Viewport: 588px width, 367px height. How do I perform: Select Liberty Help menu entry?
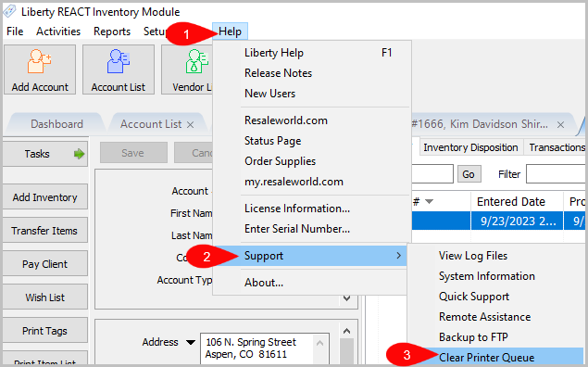coord(312,53)
